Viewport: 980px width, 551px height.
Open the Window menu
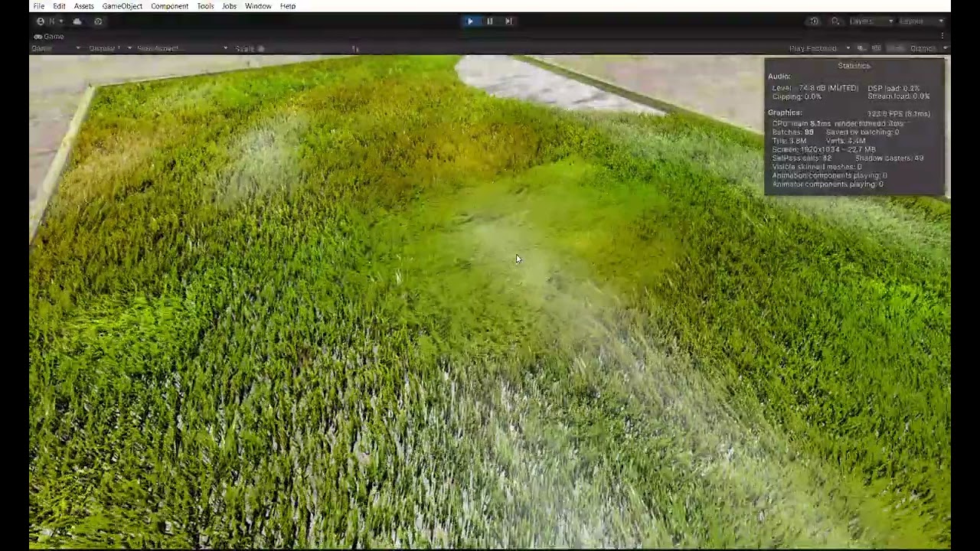click(258, 6)
